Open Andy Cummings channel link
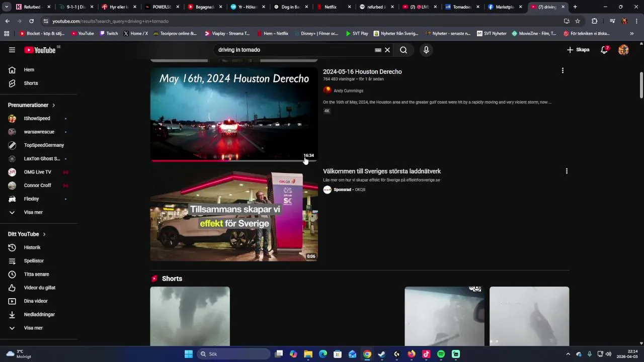This screenshot has height=362, width=644. click(x=348, y=90)
